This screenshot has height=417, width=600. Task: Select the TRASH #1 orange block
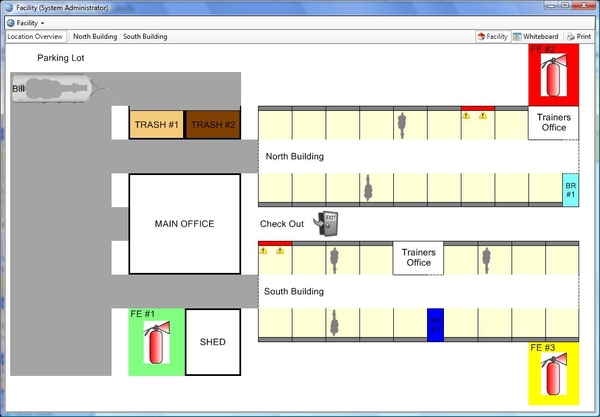(156, 125)
